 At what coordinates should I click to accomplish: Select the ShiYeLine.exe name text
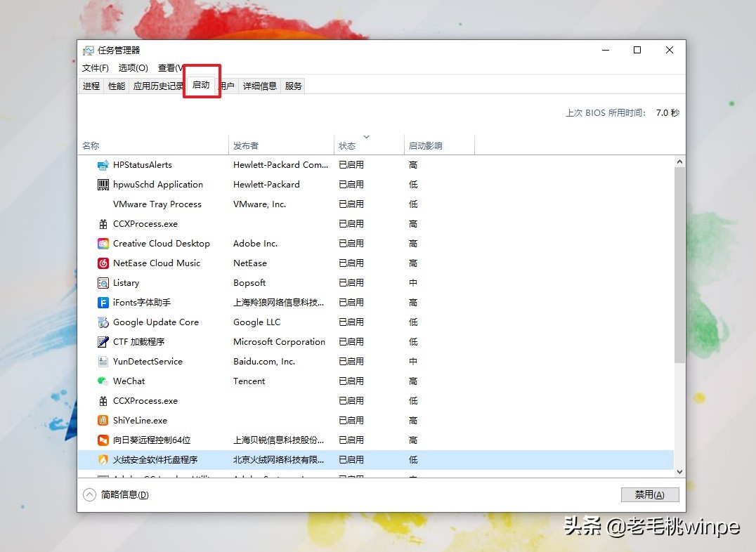[140, 421]
